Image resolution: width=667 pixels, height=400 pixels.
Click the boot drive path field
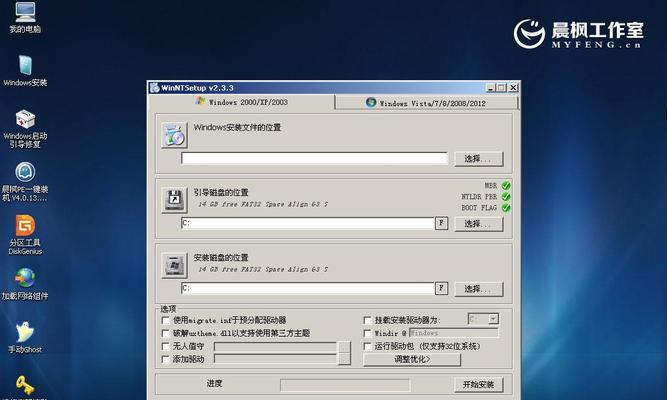tap(308, 223)
